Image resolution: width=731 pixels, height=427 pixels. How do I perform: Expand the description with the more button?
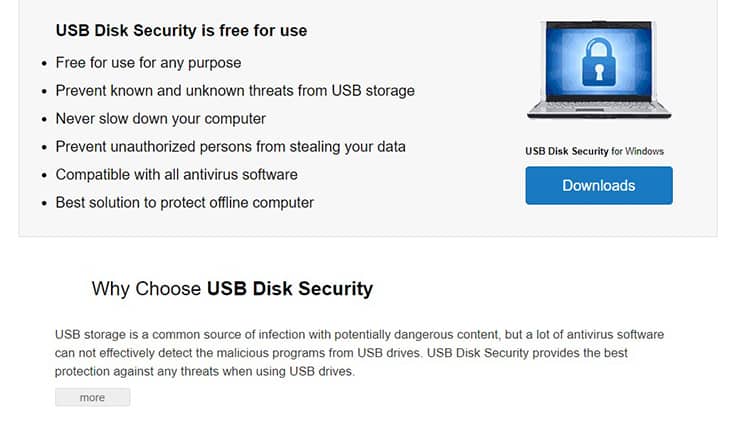click(92, 397)
